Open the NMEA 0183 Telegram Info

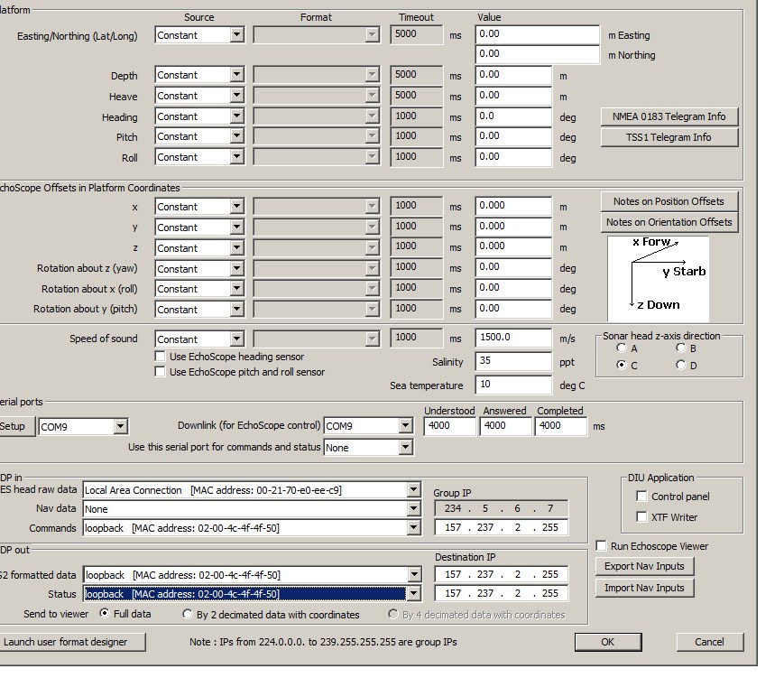click(x=669, y=116)
